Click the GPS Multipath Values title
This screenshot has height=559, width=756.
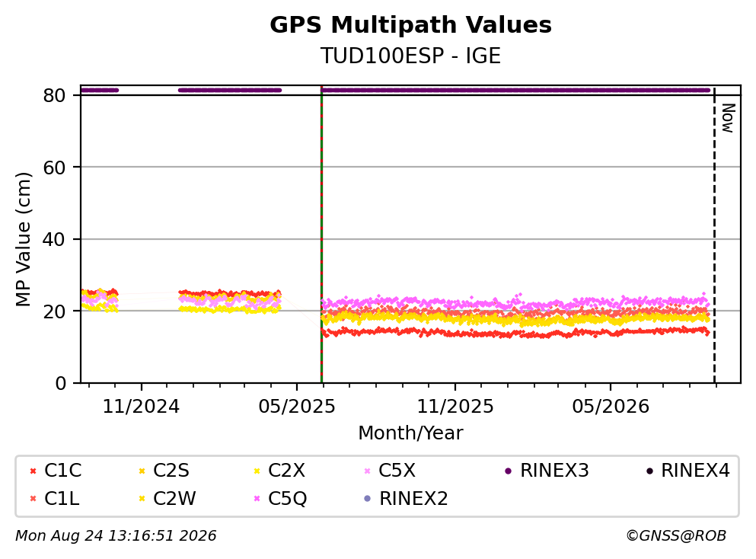point(411,25)
